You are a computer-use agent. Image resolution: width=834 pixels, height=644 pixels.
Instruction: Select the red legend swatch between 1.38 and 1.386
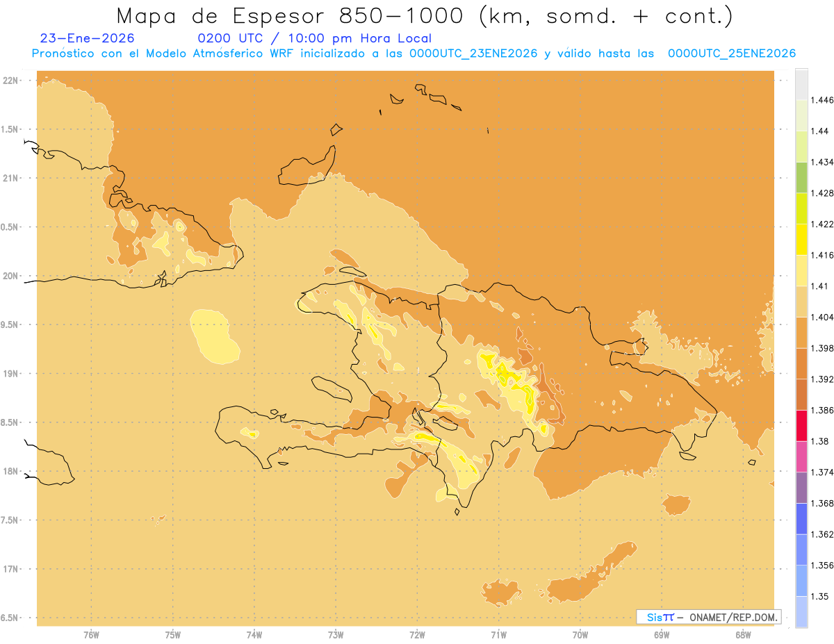[x=801, y=425]
